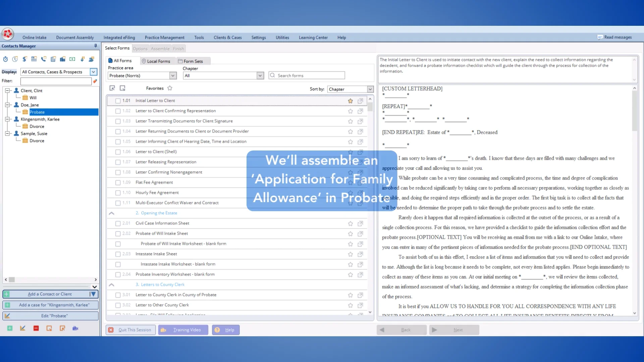The width and height of the screenshot is (644, 362).
Task: Select the phone call log icon
Action: click(43, 59)
